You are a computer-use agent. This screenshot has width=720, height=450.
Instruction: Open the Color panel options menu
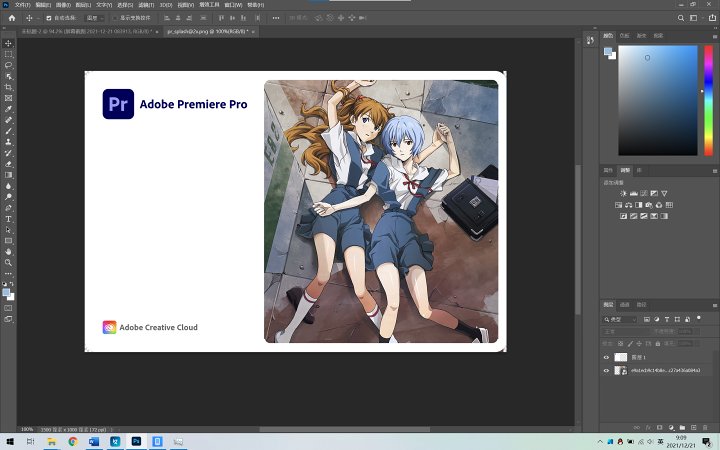(714, 36)
